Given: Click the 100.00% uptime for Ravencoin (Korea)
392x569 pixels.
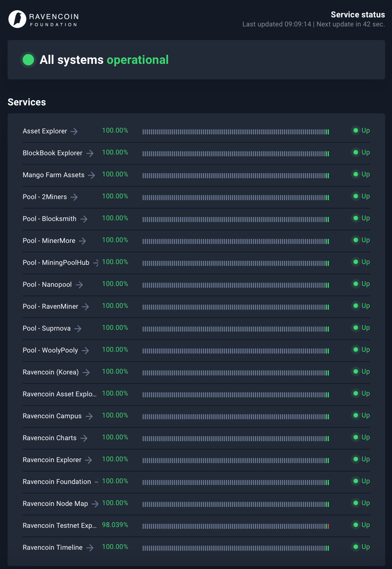Looking at the screenshot, I should click(115, 371).
